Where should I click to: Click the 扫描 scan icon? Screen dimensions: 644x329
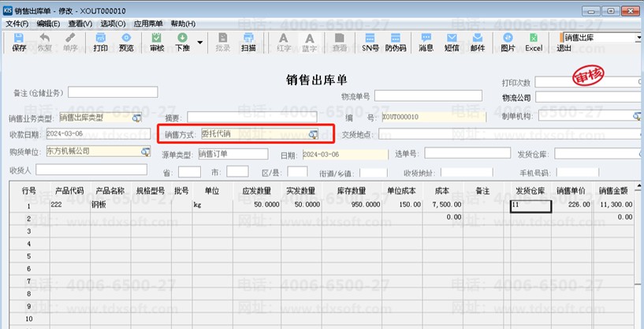[x=248, y=43]
